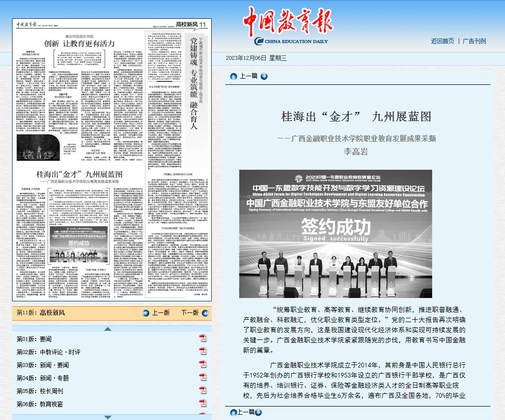Open PDF icon for 第01版 要闻
This screenshot has height=420, width=505.
tap(203, 339)
